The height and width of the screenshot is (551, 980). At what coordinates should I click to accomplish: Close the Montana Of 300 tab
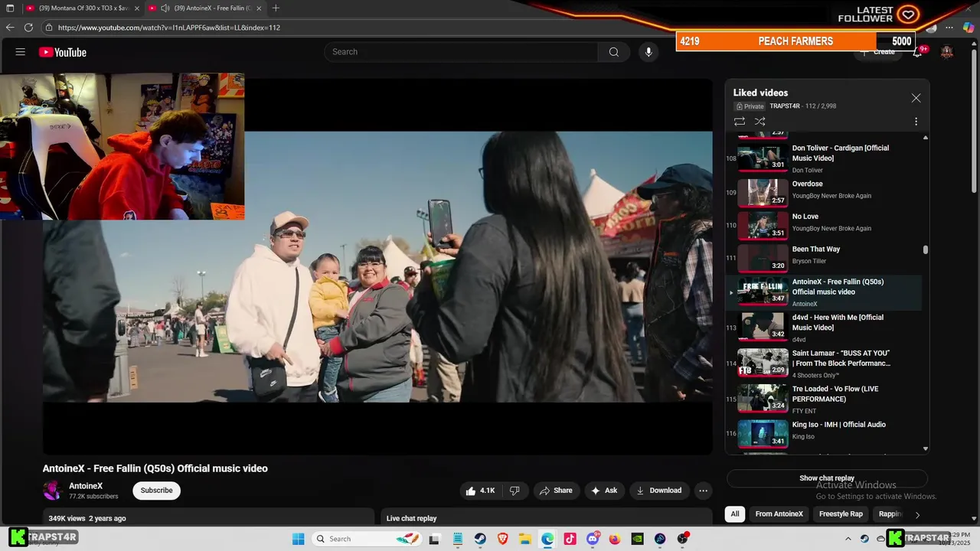(x=137, y=8)
